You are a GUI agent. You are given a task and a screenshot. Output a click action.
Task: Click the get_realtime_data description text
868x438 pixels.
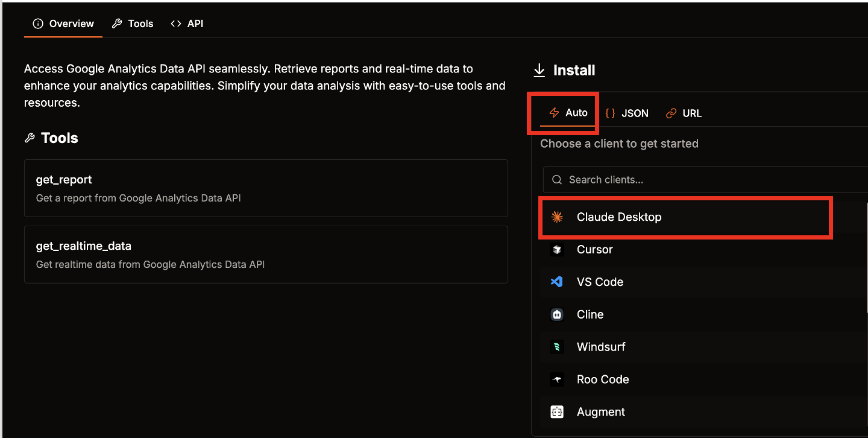(150, 264)
